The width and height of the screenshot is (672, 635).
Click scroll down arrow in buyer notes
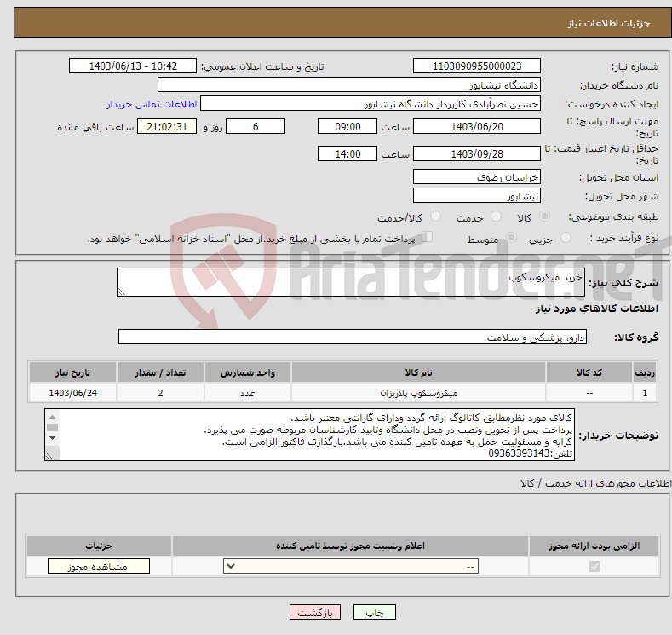tap(52, 438)
